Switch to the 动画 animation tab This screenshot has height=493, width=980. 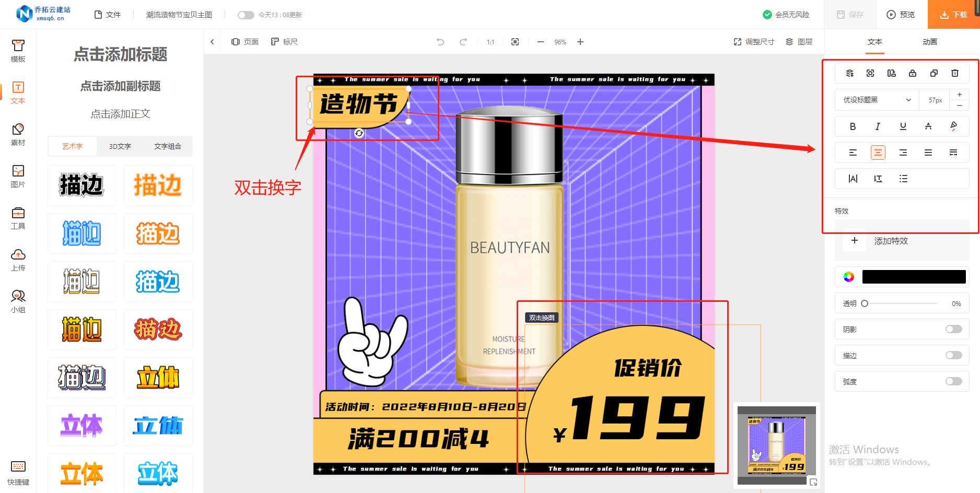[930, 42]
